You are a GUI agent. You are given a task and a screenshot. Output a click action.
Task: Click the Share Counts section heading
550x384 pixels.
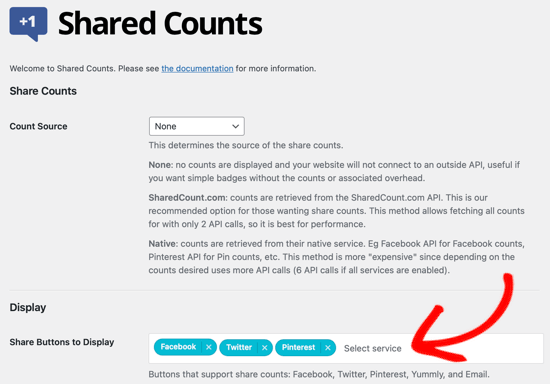pos(43,91)
